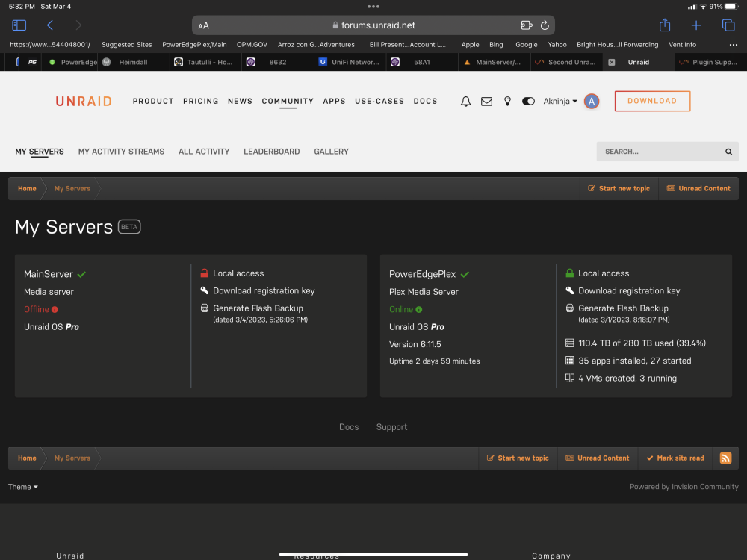Open the Safari sidebar panel
The width and height of the screenshot is (747, 560).
tap(19, 25)
